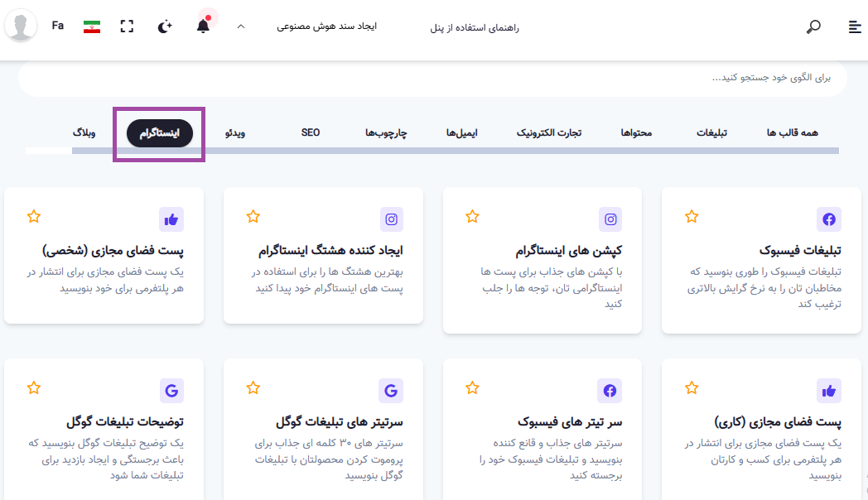Image resolution: width=868 pixels, height=500 pixels.
Task: Open ایجاد کننده هشتگ اینستاگرام template title
Action: pos(330,251)
